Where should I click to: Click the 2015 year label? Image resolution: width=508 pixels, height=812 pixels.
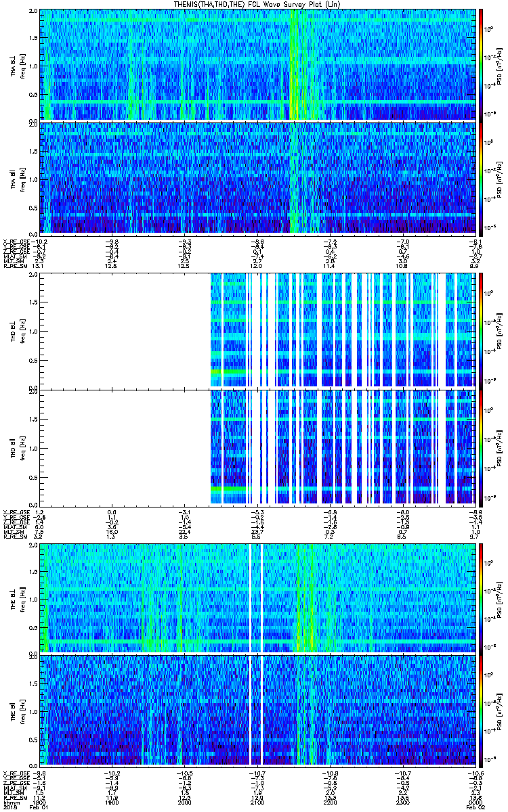(x=10, y=807)
